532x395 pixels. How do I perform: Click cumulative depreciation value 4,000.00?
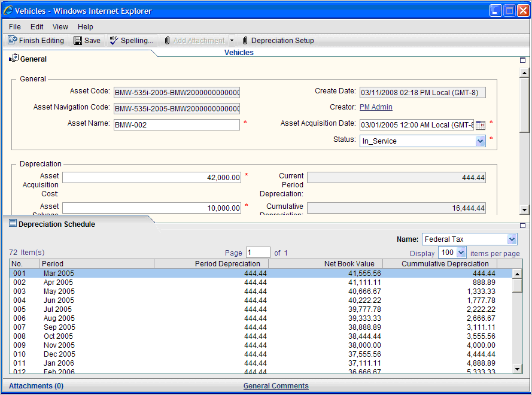[x=481, y=345]
